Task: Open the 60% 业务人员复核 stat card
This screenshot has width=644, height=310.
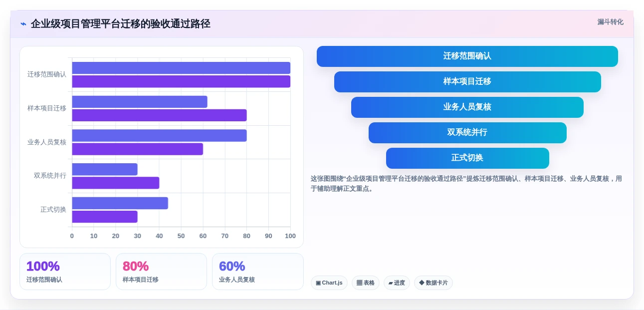Action: pos(257,272)
